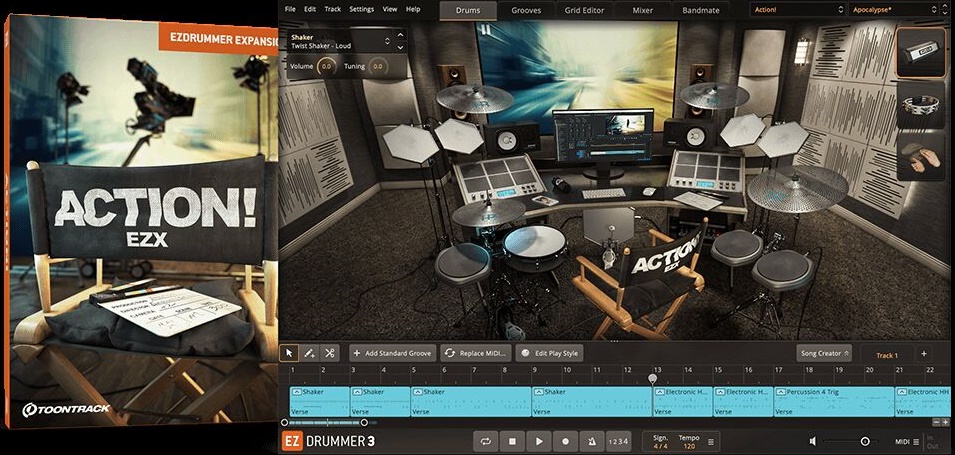Screen dimensions: 955x455
Task: Select the tambourine instrument thumbnail
Action: [920, 106]
